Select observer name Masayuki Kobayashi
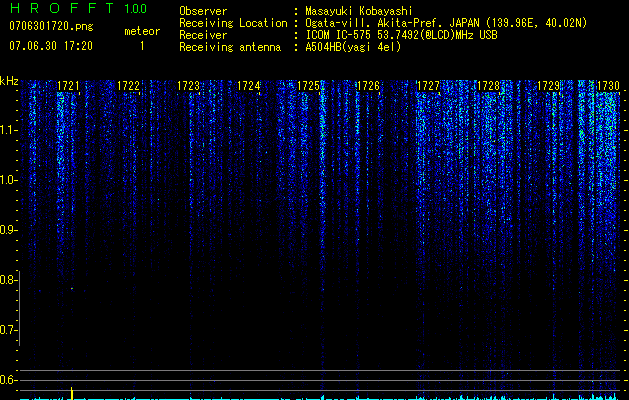Image resolution: width=629 pixels, height=400 pixels. [x=359, y=12]
